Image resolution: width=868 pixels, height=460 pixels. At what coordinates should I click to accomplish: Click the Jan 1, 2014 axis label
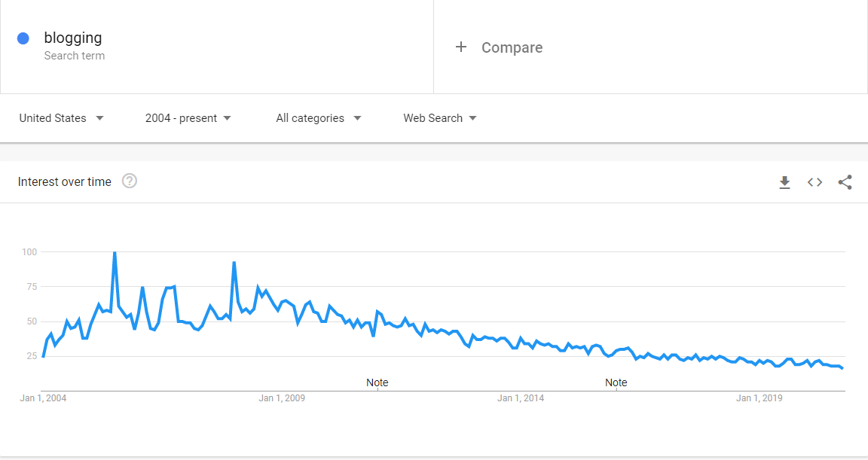(521, 398)
